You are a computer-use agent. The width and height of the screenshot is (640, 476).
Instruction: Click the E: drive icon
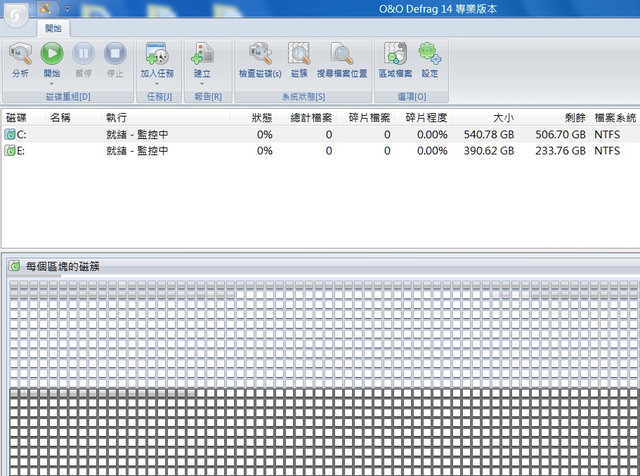(x=10, y=150)
